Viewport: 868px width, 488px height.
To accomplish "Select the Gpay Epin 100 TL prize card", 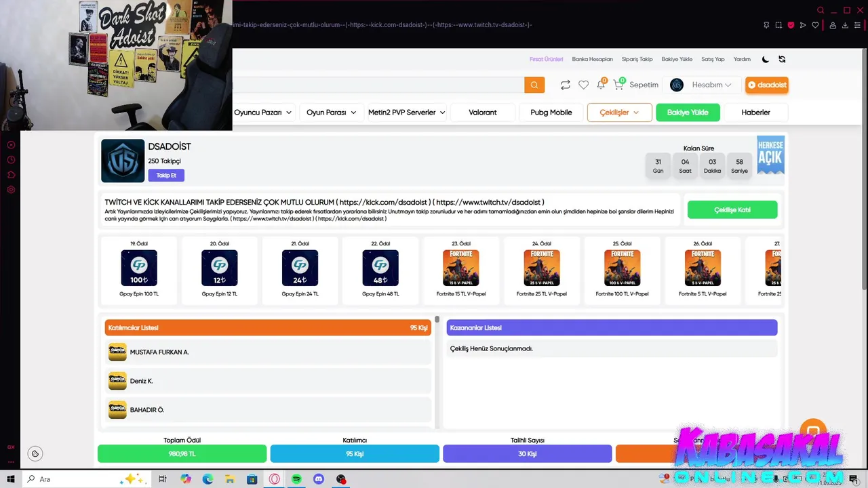I will tap(139, 270).
